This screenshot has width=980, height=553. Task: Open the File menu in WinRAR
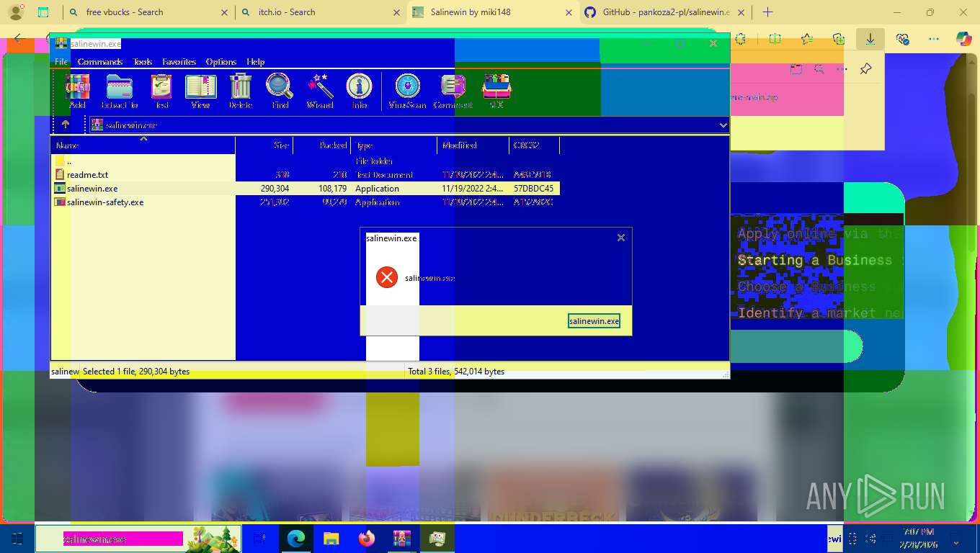pos(61,62)
